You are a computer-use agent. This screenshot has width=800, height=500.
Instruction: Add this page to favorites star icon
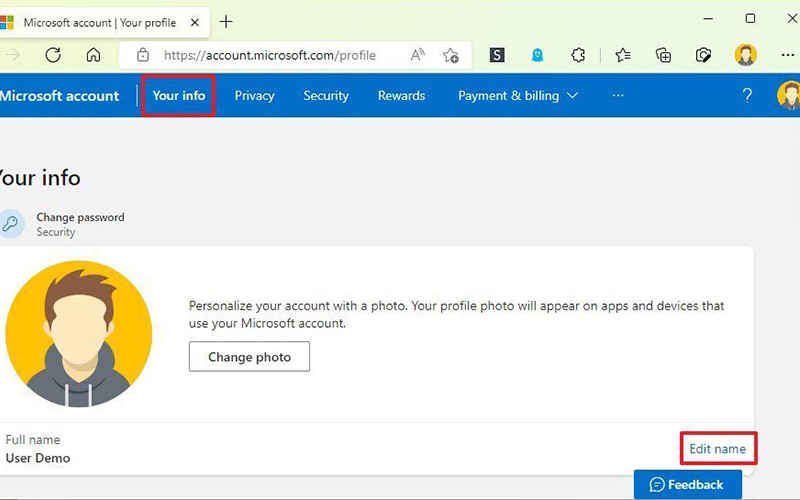451,55
